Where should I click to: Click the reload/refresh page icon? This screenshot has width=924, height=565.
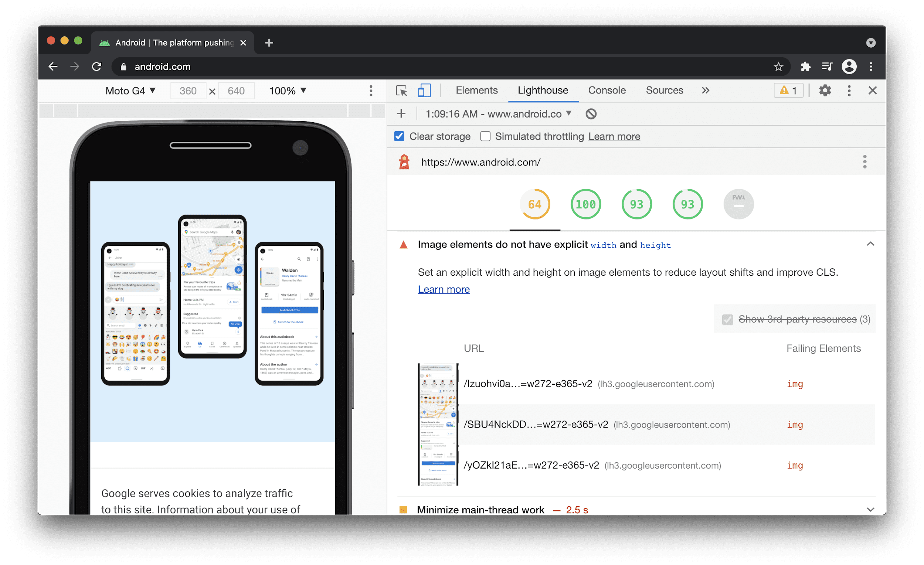coord(98,66)
